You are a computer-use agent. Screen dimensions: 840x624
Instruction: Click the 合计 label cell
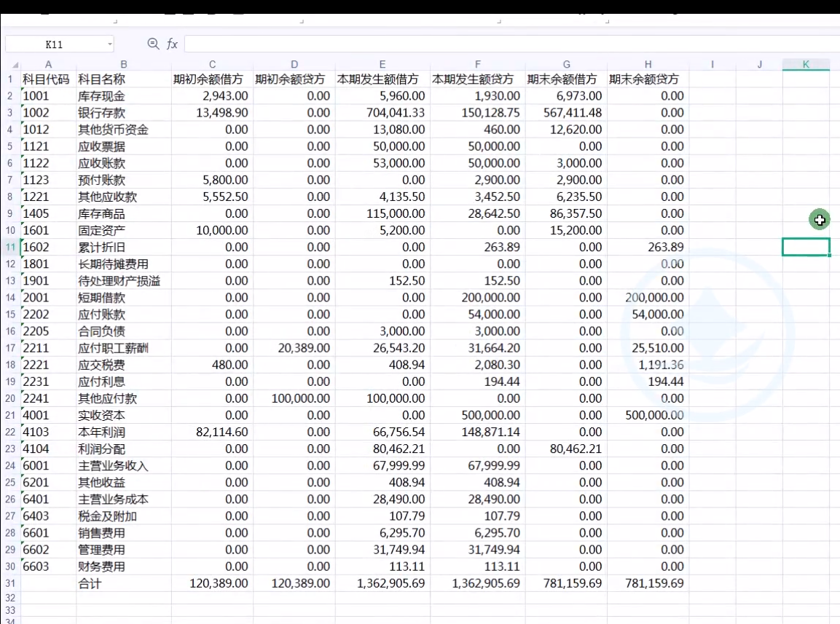(90, 583)
